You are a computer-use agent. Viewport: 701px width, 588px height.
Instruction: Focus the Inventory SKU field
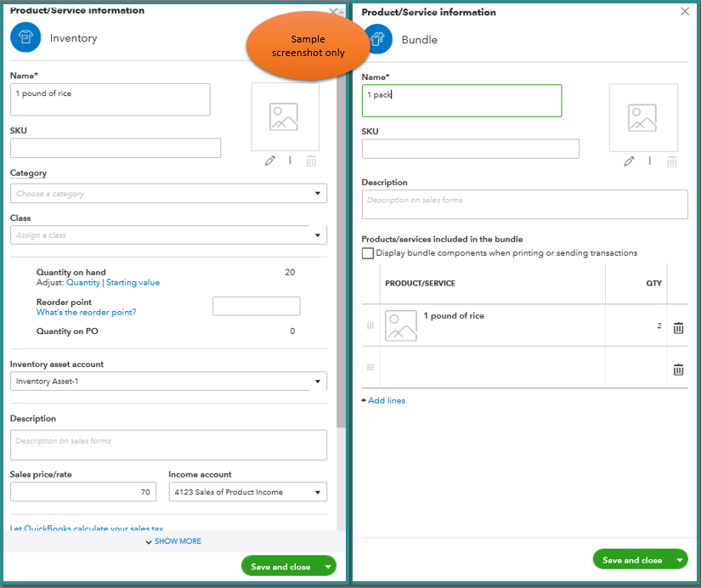116,148
